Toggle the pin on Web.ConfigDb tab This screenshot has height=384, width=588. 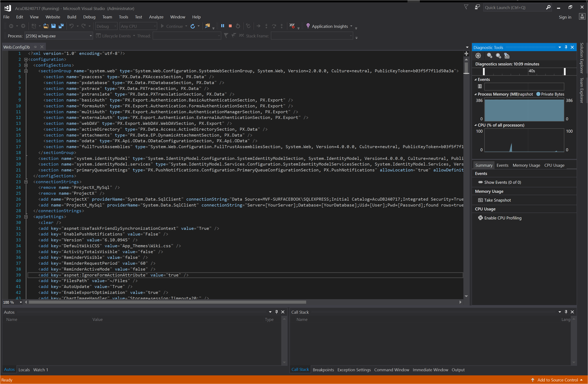(x=35, y=47)
